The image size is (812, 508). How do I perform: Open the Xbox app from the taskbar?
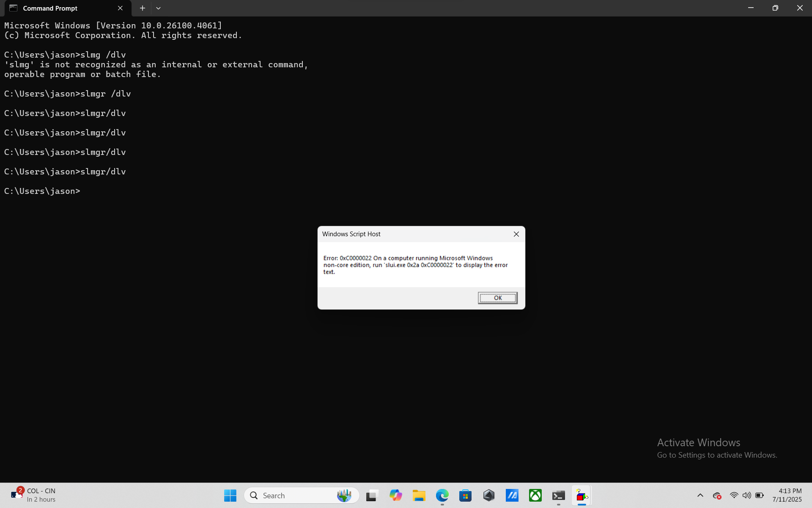[535, 495]
